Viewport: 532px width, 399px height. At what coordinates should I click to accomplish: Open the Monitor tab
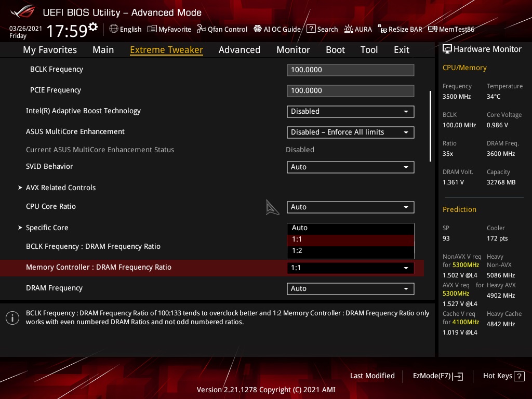(293, 50)
